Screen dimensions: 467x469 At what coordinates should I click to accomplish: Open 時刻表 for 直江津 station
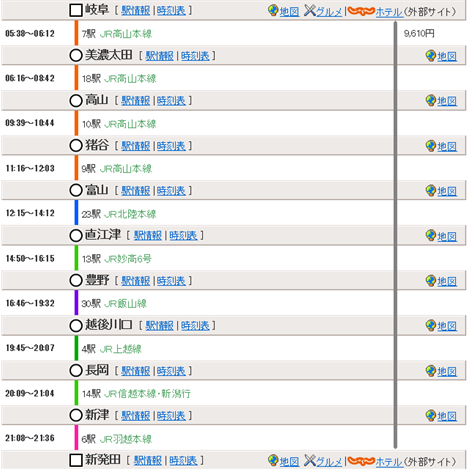[183, 236]
